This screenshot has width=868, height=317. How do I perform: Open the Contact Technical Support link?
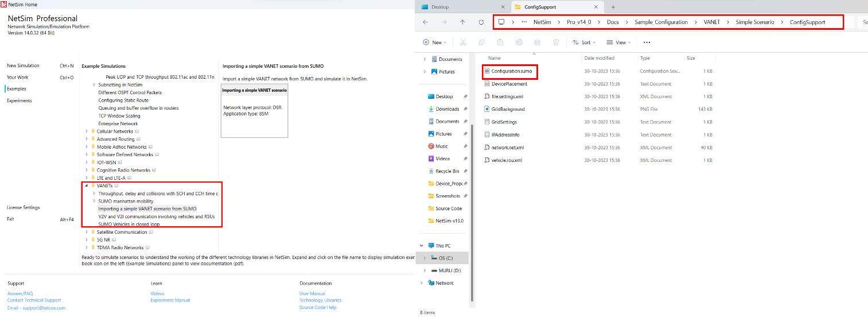pos(34,300)
